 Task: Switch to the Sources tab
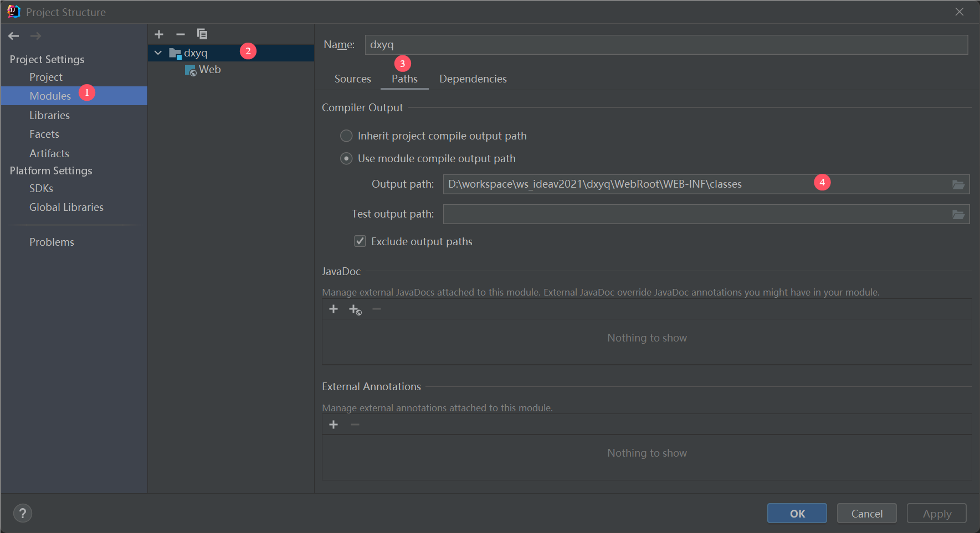point(352,79)
